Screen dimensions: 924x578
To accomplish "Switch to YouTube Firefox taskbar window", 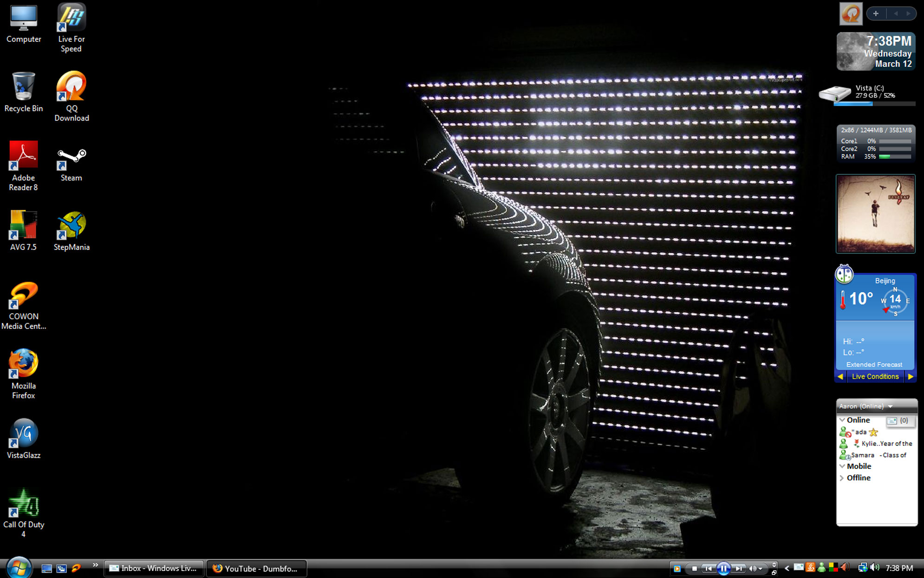I will [x=256, y=568].
